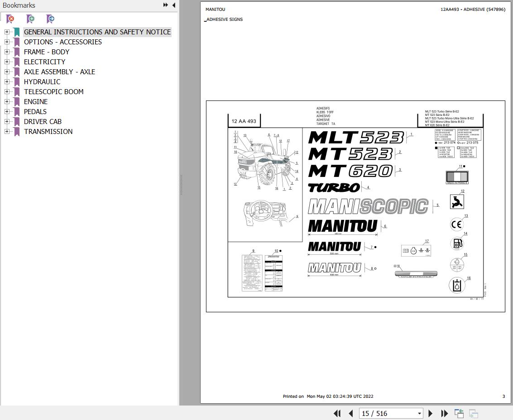This screenshot has width=513, height=420.
Task: Click the teal bookmark icon of GENERAL INSTRUCTIONS
Action: [x=17, y=32]
